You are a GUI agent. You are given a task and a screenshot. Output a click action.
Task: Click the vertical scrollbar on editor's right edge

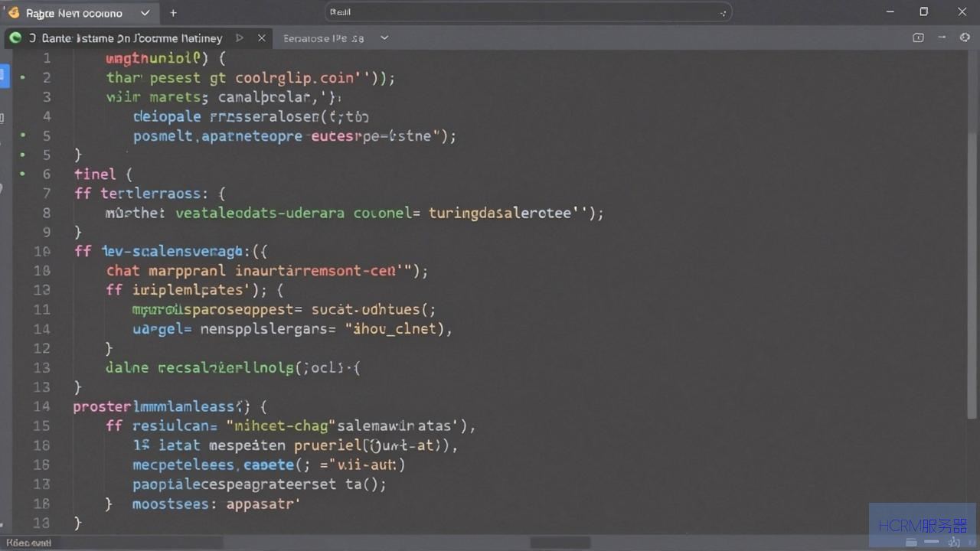[973, 275]
